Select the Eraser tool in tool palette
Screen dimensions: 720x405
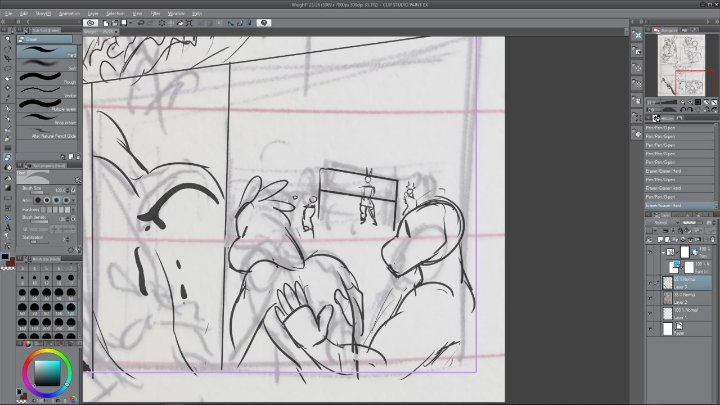tap(8, 158)
